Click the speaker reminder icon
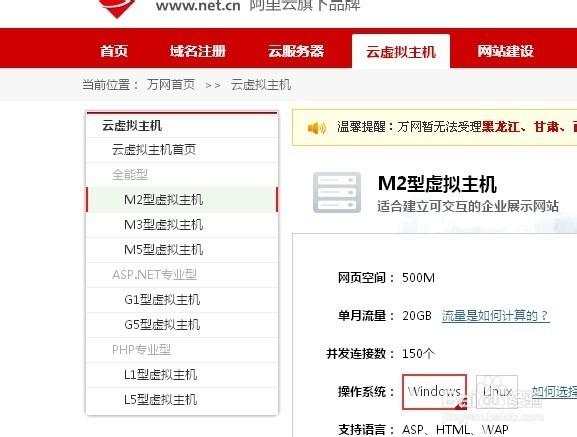Screen dimensions: 577x437 tap(316, 128)
